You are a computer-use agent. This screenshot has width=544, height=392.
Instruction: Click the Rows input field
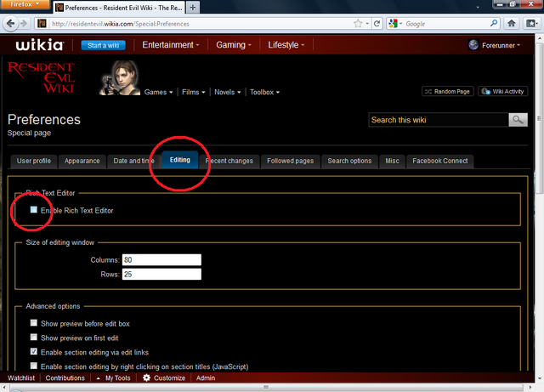pyautogui.click(x=161, y=275)
